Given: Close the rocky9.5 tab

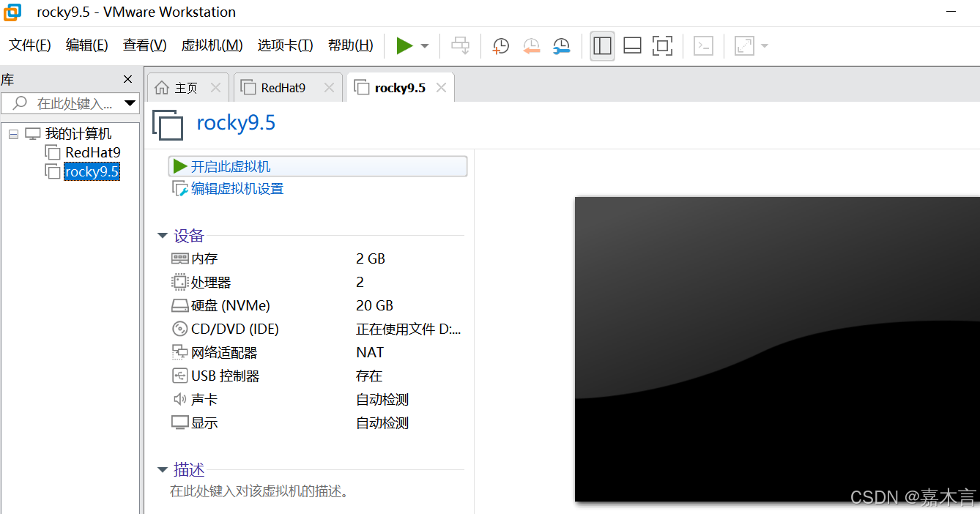Looking at the screenshot, I should click(441, 88).
